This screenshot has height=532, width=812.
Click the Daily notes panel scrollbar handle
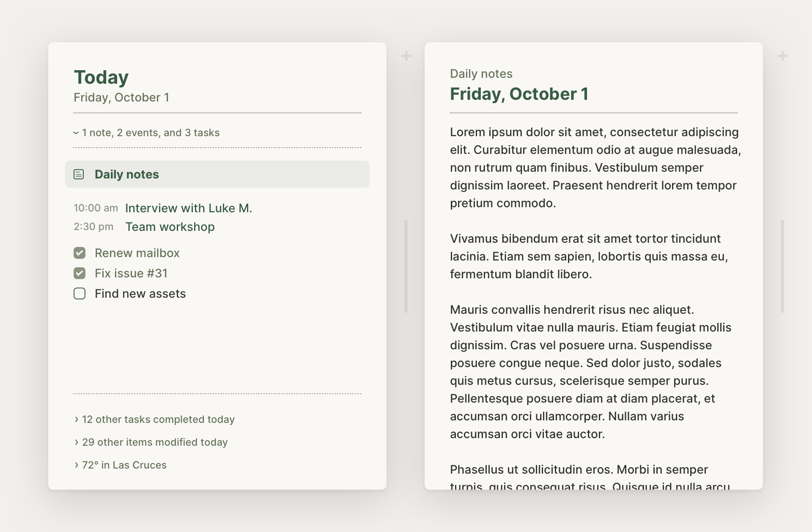coord(782,266)
